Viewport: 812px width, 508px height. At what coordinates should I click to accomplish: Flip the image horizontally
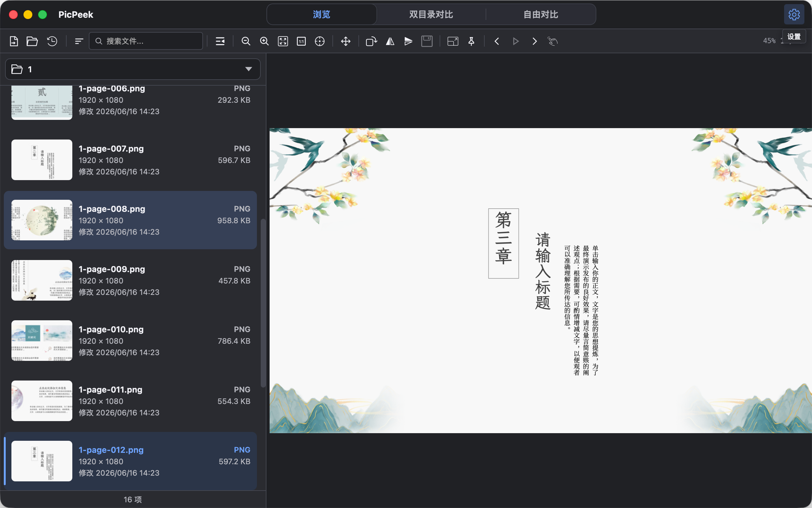click(x=390, y=41)
